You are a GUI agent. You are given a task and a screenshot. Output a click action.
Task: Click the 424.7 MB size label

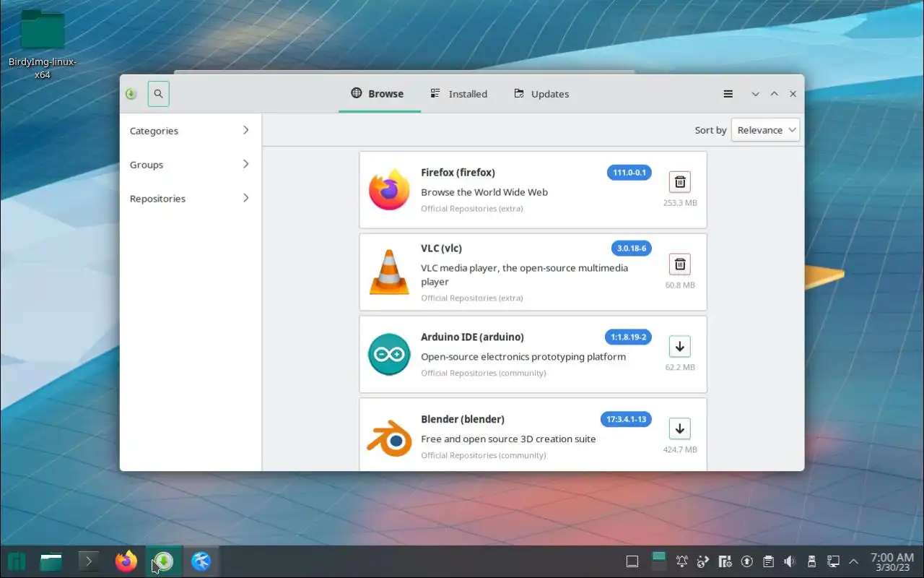tap(680, 450)
